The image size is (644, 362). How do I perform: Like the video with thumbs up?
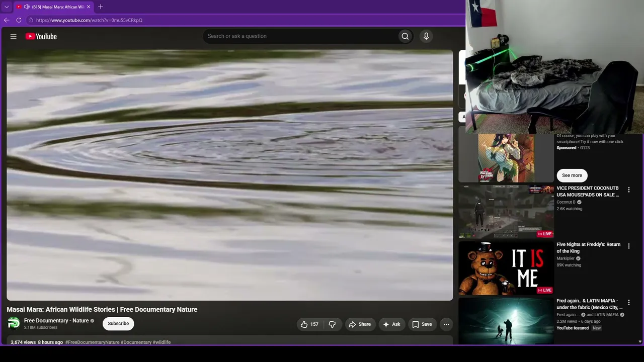[309, 324]
